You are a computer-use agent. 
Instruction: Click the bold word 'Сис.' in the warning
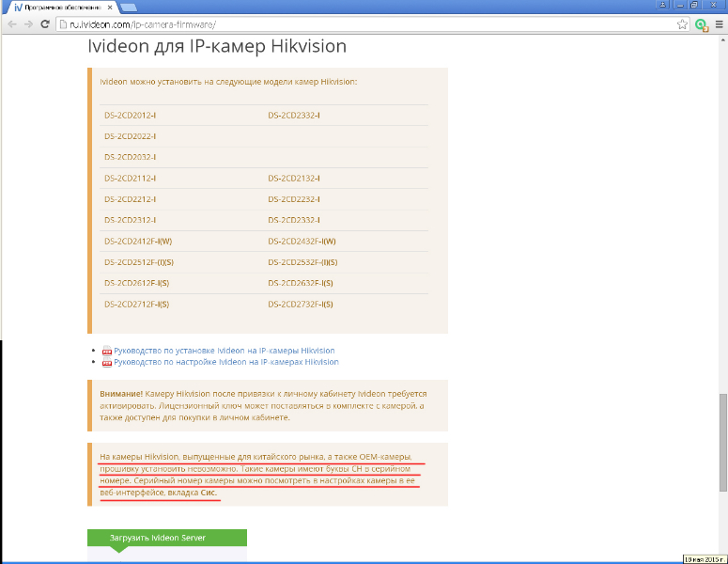pos(209,493)
